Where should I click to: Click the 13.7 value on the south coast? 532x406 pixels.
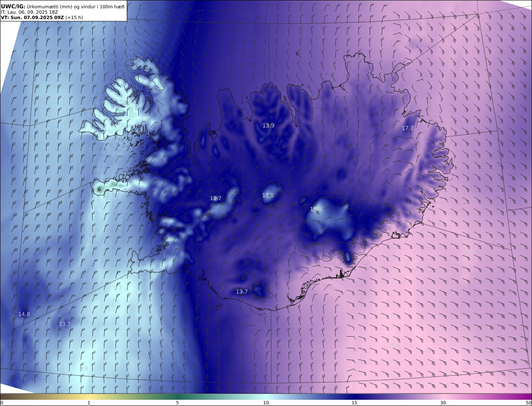(x=242, y=291)
